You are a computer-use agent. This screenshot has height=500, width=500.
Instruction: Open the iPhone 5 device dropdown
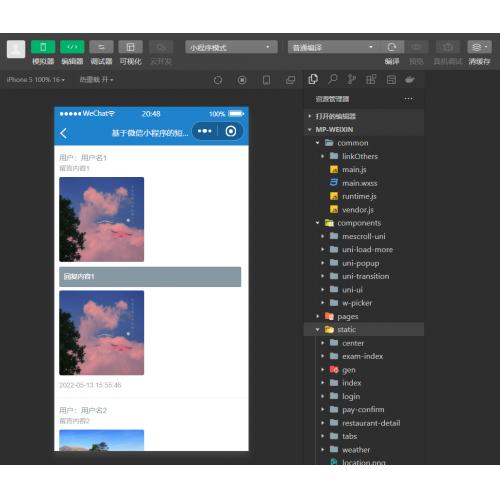[36, 80]
